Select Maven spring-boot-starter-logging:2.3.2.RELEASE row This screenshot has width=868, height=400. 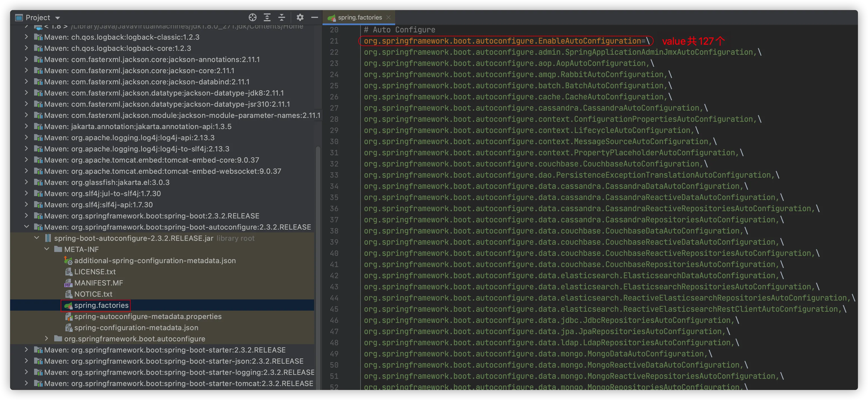(162, 372)
